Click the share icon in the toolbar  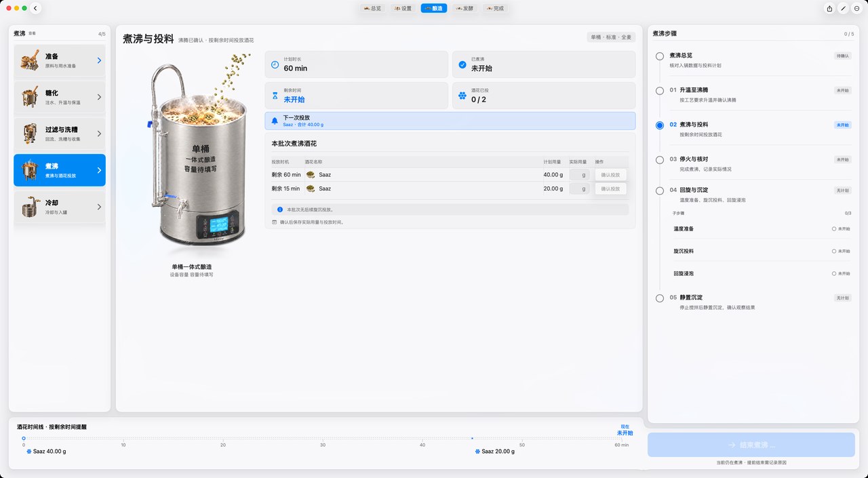[x=829, y=8]
